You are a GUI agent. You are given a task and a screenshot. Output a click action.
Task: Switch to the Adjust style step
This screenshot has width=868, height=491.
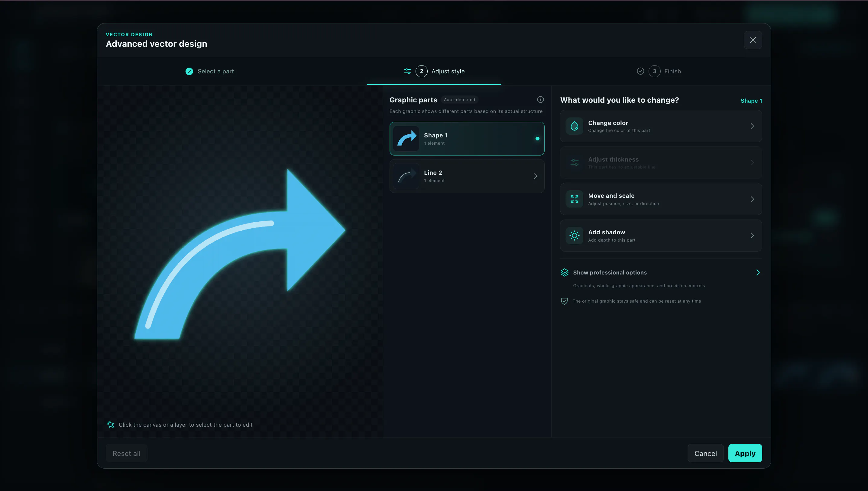click(434, 71)
